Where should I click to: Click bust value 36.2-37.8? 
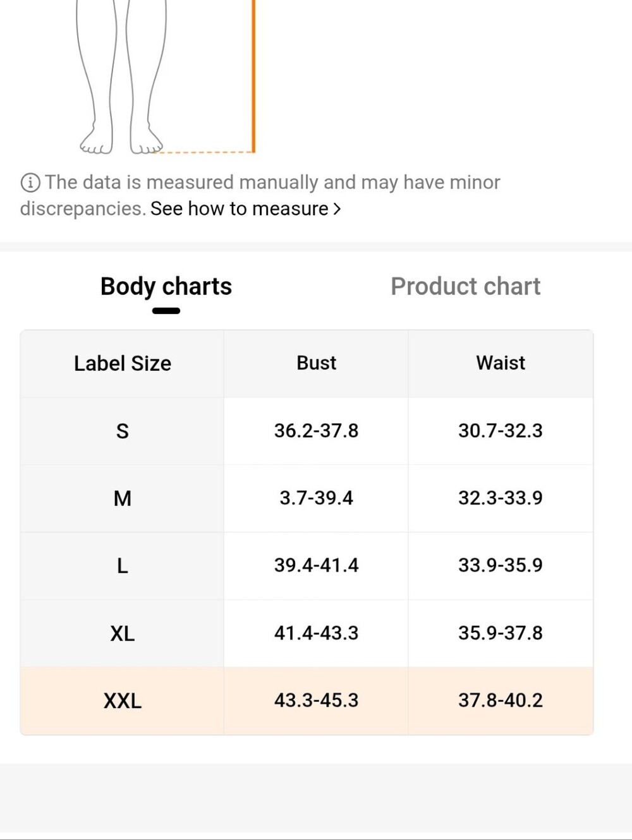tap(316, 431)
